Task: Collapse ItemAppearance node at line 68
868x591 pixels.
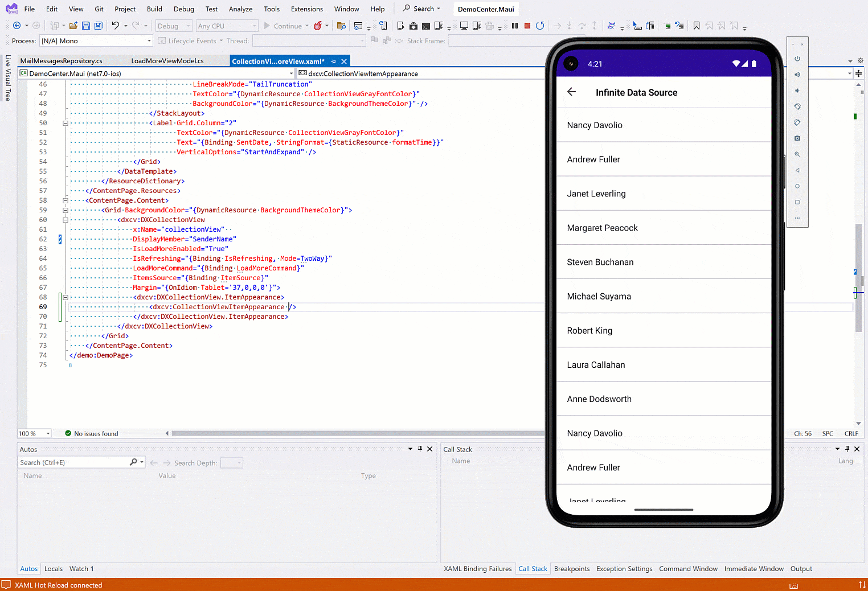Action: 65,297
